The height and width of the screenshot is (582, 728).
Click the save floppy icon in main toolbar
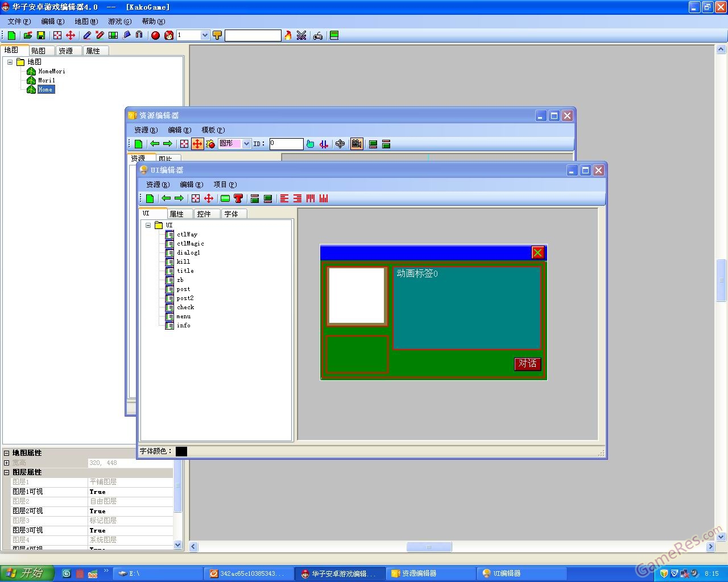pos(40,35)
